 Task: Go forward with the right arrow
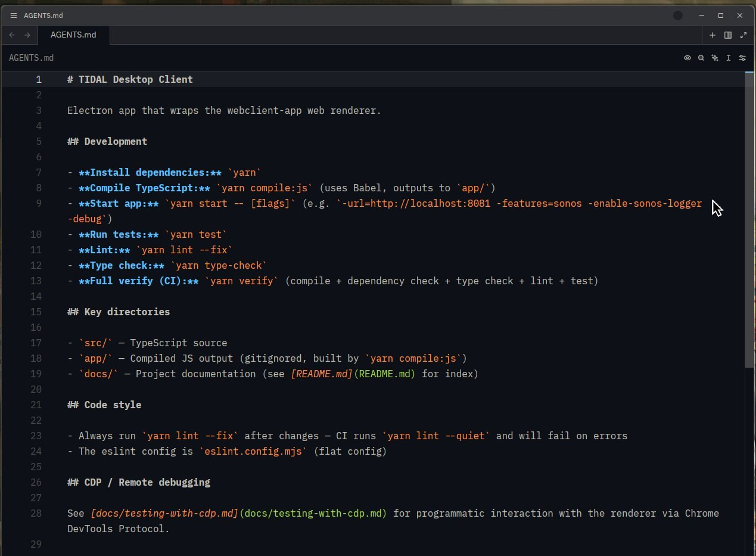[27, 35]
